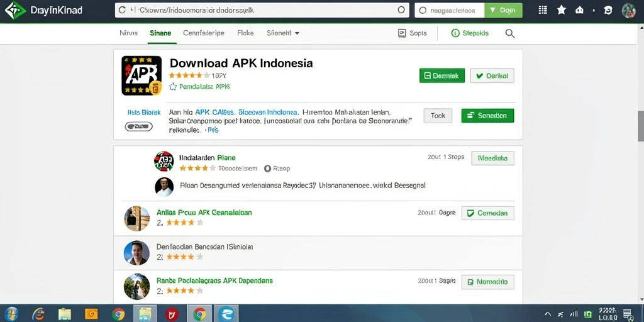Open the home icon in header

[x=579, y=10]
